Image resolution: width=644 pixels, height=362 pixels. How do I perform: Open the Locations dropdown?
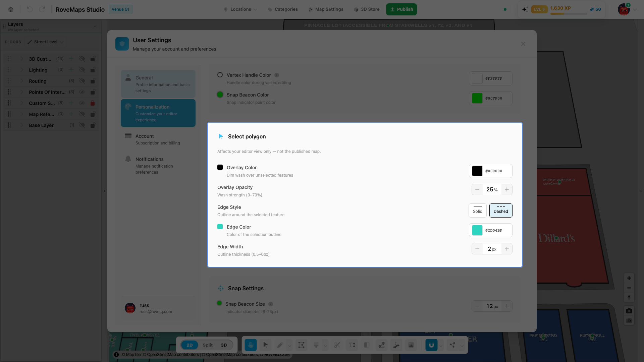[x=240, y=9]
